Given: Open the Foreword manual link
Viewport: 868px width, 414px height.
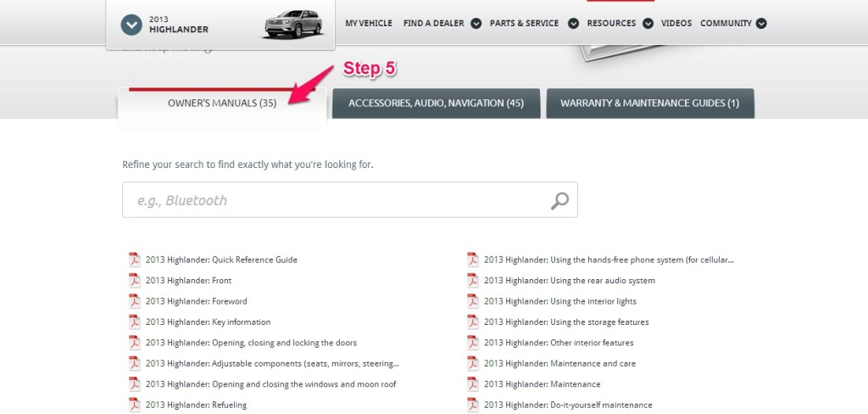Looking at the screenshot, I should click(x=197, y=301).
